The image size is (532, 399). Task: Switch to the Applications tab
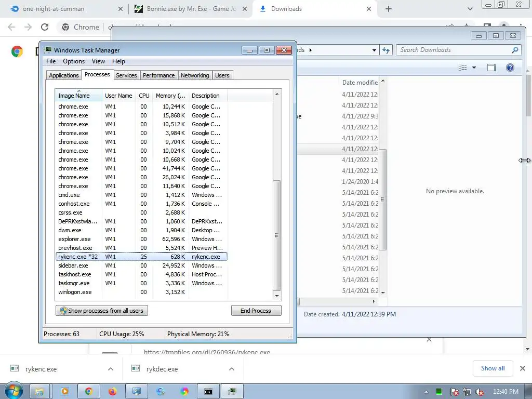tap(64, 75)
